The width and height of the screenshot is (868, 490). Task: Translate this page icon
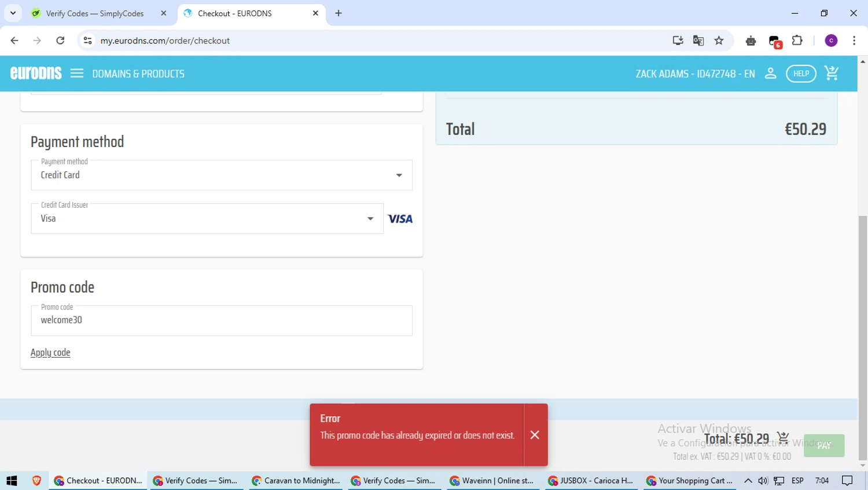[x=698, y=40]
